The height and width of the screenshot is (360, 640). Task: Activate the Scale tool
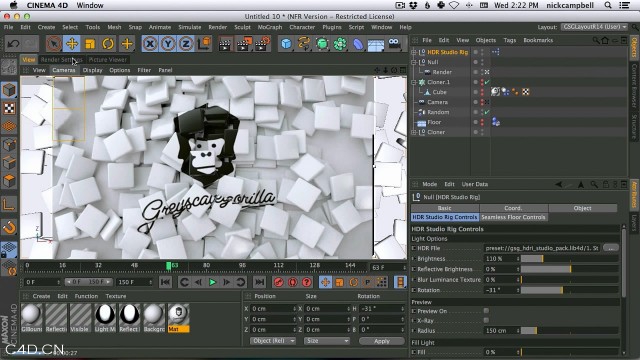(90, 44)
